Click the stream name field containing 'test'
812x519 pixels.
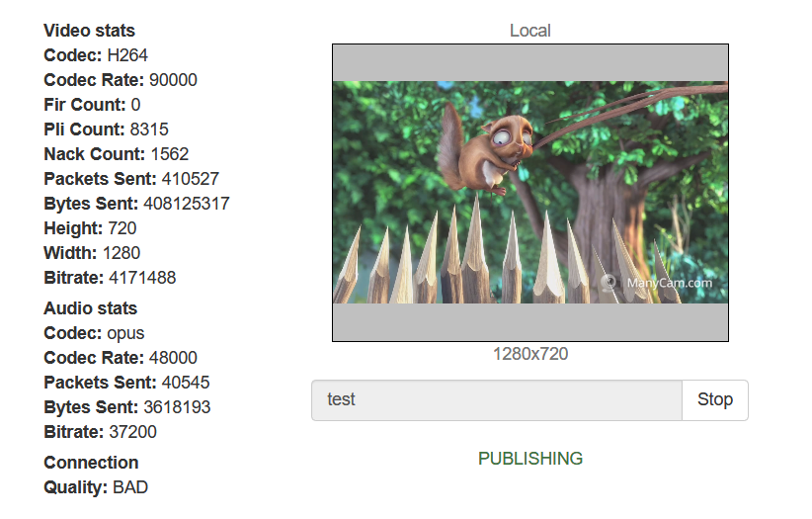pos(496,399)
